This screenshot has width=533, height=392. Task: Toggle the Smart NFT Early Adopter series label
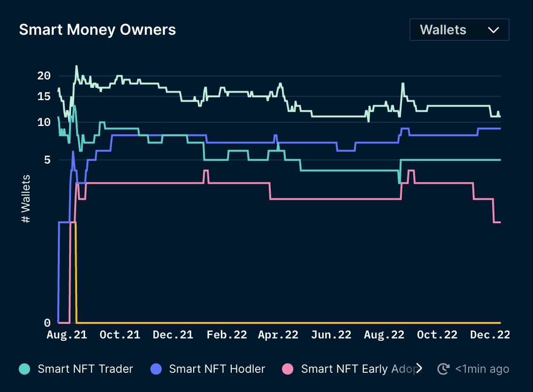(357, 369)
